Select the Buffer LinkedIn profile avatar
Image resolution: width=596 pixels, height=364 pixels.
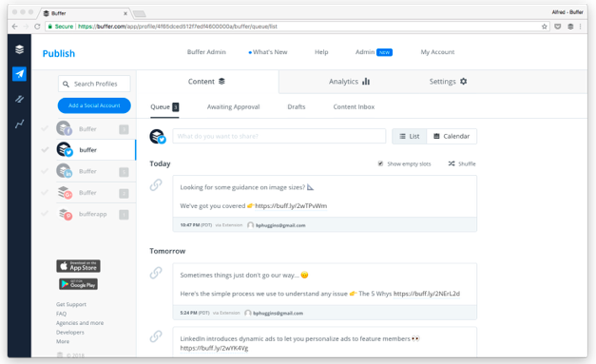coord(65,171)
